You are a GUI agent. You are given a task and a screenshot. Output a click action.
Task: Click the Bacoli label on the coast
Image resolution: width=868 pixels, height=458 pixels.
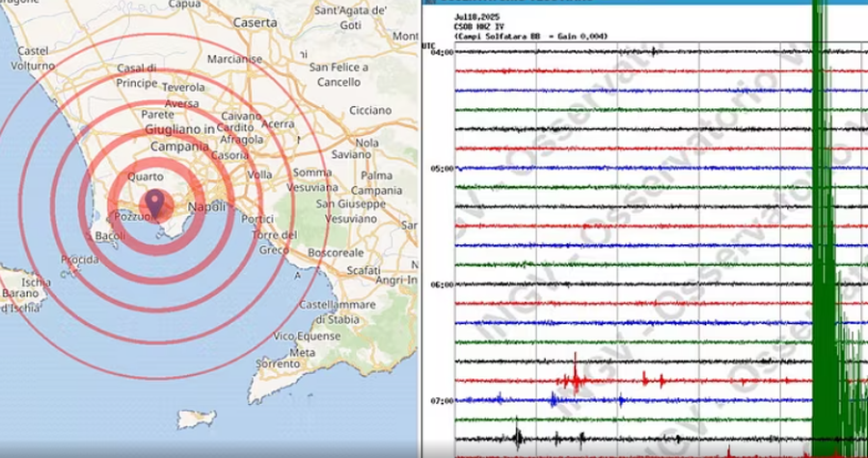tap(111, 236)
